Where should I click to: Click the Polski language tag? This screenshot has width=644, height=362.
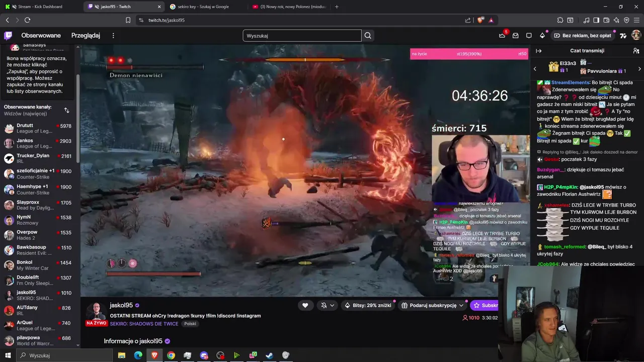tap(190, 324)
